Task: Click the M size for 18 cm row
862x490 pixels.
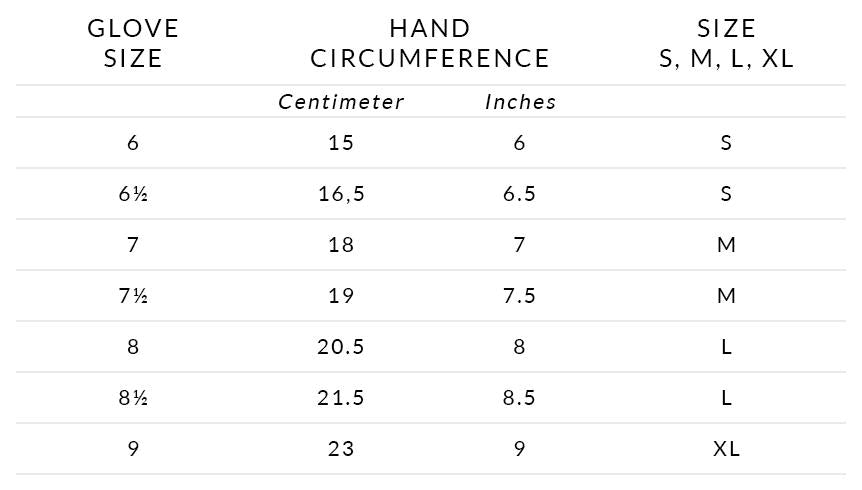Action: (726, 245)
